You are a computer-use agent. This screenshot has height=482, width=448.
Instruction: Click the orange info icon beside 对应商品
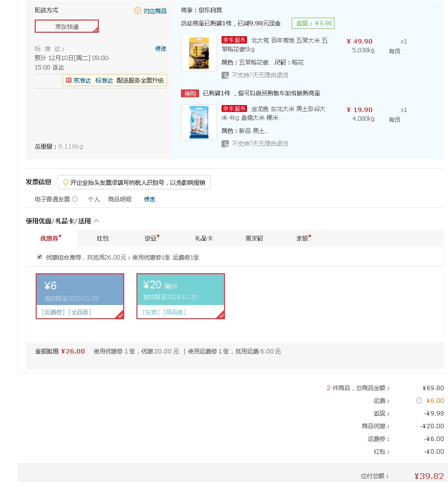coord(137,11)
